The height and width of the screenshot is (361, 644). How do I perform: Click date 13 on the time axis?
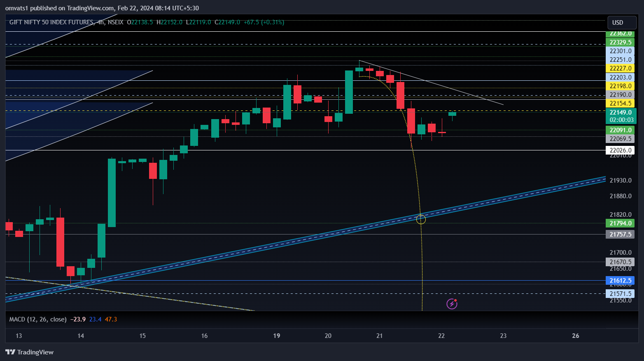point(19,336)
